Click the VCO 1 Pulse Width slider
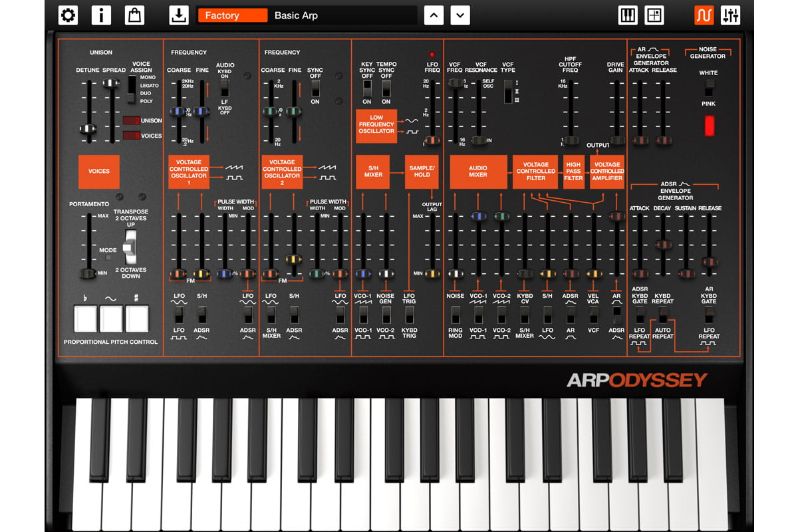 click(x=225, y=273)
